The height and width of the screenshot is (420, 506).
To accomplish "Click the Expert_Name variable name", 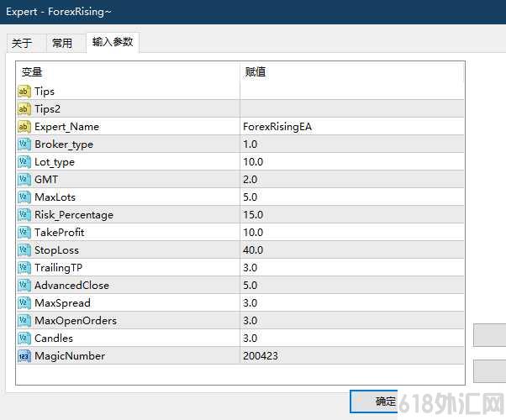I will (x=66, y=127).
